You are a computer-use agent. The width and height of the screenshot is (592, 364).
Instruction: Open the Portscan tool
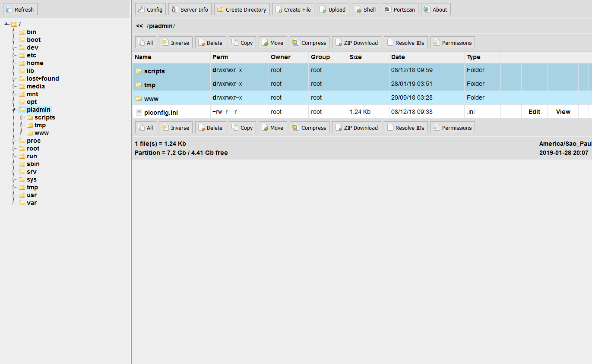tap(400, 9)
